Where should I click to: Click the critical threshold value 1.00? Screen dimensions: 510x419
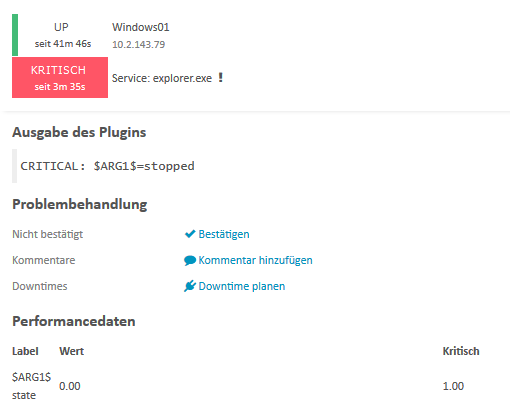tap(453, 386)
